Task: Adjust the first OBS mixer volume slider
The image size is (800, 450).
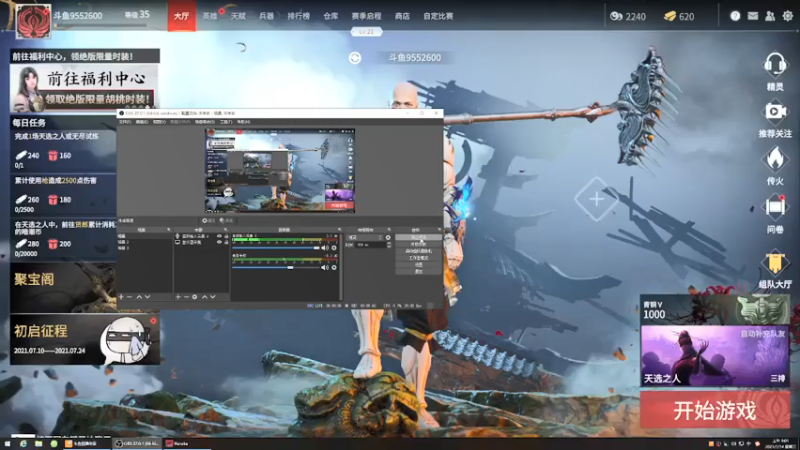Action: point(276,247)
